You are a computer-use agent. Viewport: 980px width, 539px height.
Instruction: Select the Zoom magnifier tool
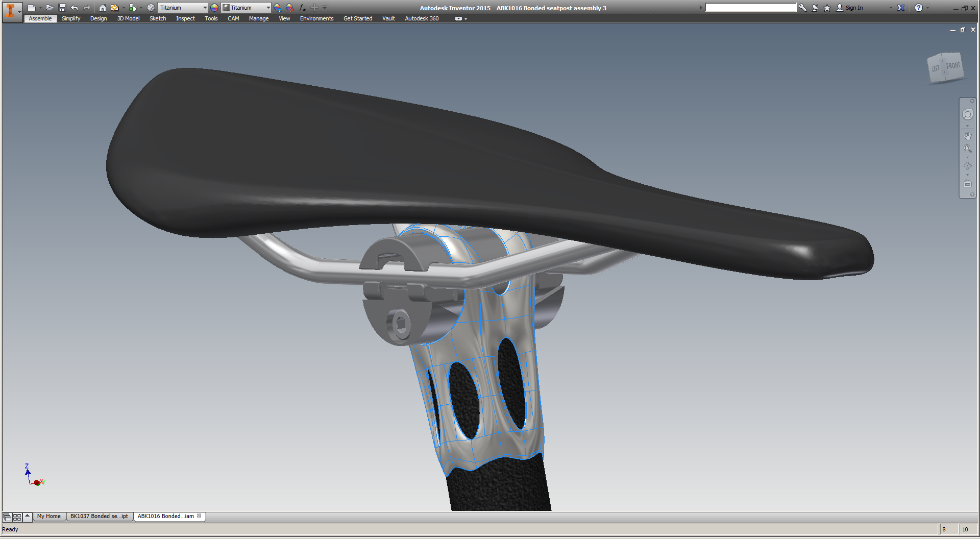tap(968, 149)
